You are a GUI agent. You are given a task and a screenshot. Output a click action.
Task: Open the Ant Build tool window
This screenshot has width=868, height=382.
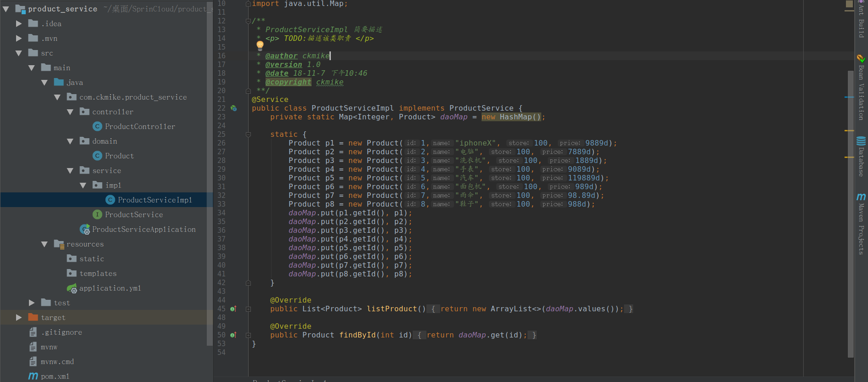click(861, 19)
